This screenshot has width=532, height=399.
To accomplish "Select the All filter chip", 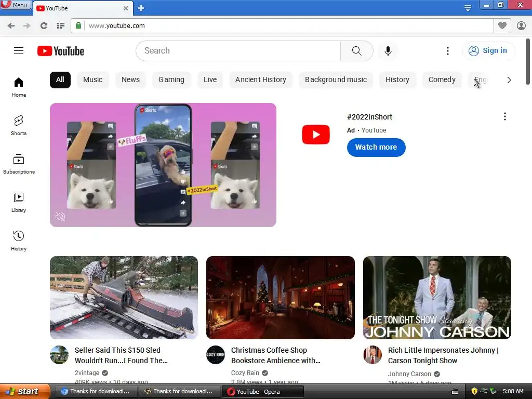I will (60, 79).
